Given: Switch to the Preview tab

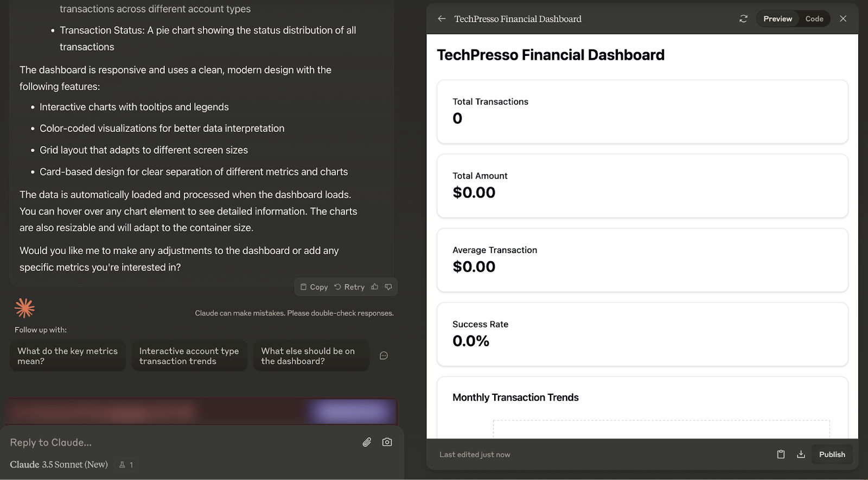Looking at the screenshot, I should coord(777,19).
